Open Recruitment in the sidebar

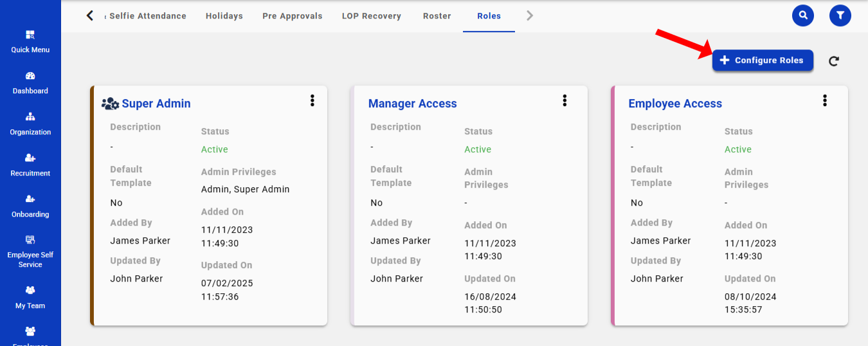(30, 165)
